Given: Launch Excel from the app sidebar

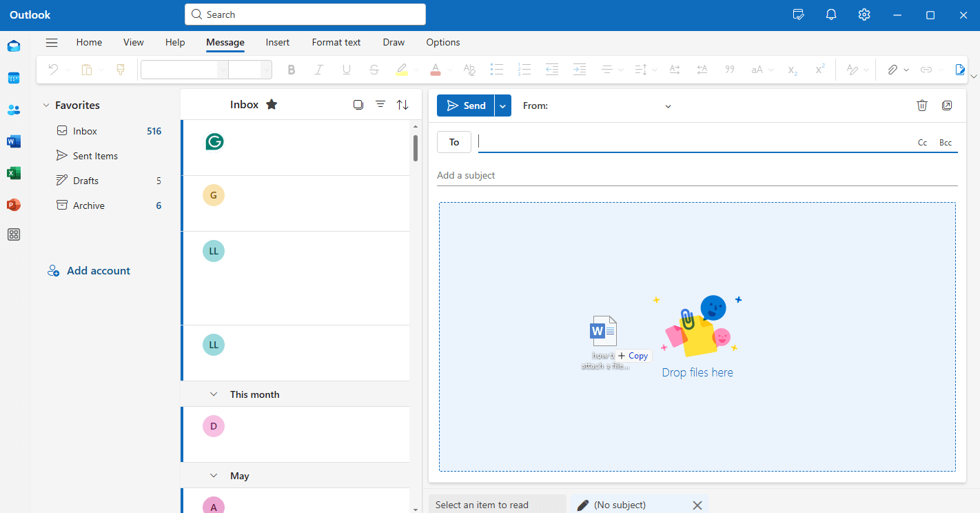Looking at the screenshot, I should tap(14, 173).
